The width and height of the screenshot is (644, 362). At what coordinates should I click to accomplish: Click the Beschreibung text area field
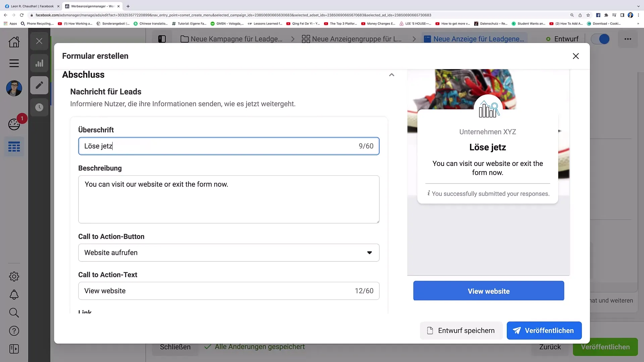229,199
